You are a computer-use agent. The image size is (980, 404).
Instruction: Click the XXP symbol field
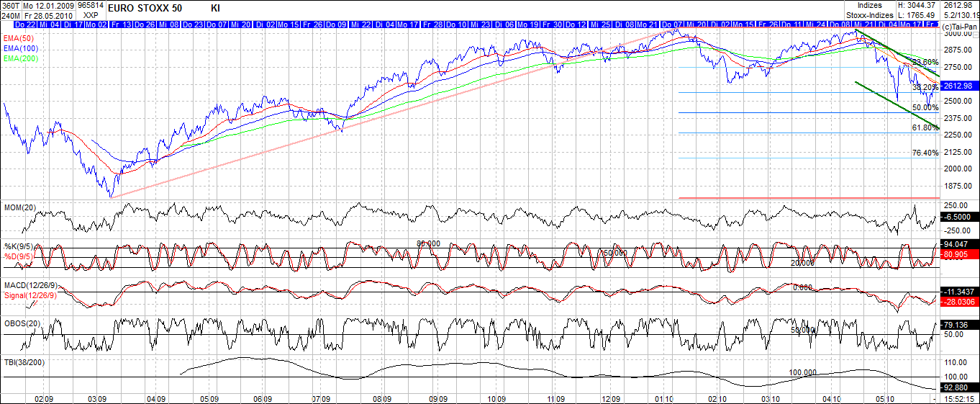91,14
